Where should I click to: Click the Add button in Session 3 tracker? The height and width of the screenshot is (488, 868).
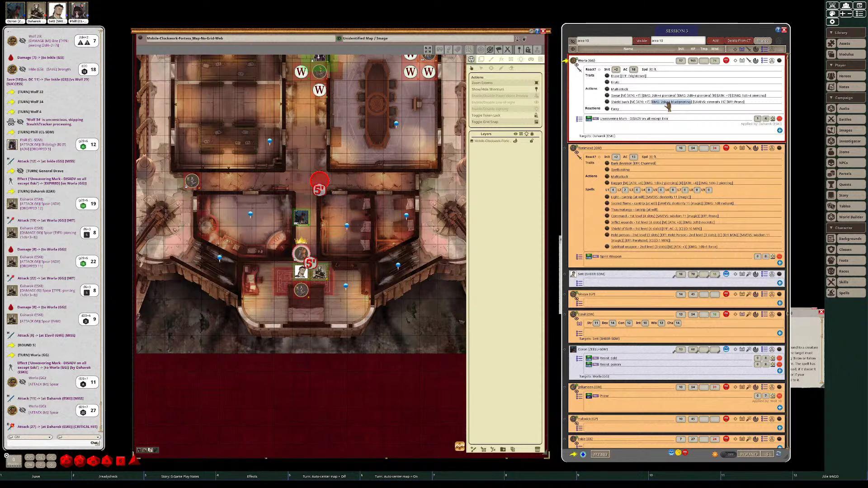(x=715, y=40)
